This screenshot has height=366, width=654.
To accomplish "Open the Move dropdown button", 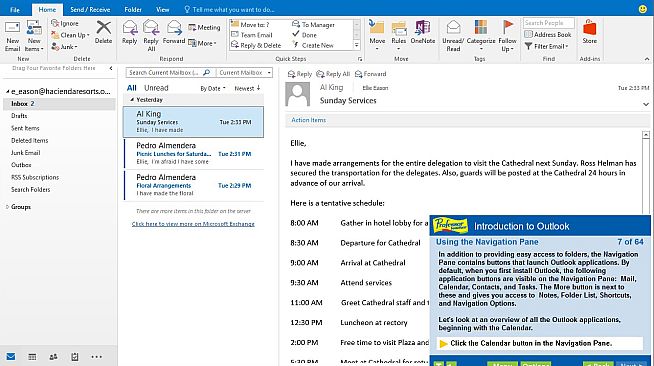I will [x=377, y=36].
